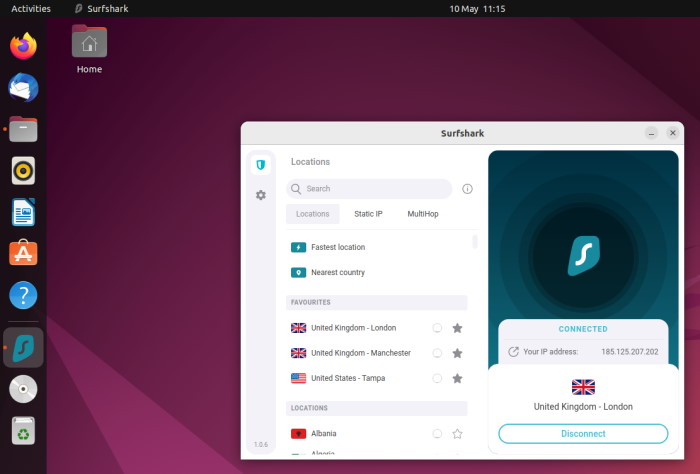Image resolution: width=700 pixels, height=474 pixels.
Task: Click IP address 185.125.207.202
Action: point(629,352)
